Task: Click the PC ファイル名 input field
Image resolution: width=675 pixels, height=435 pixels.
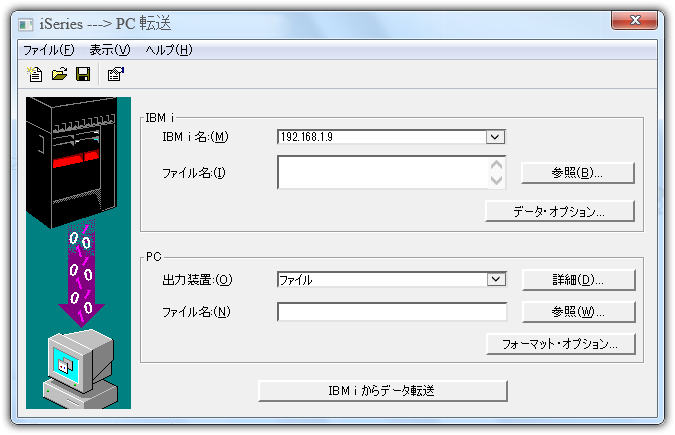Action: [392, 312]
